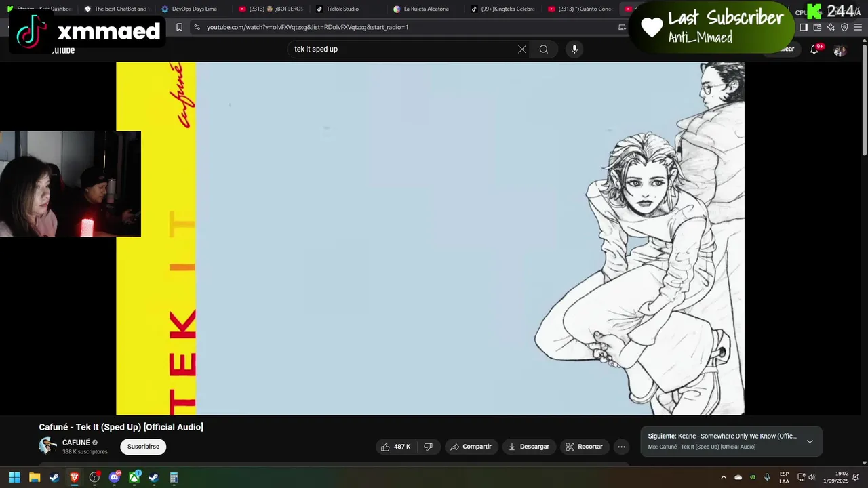The height and width of the screenshot is (488, 868).
Task: Clear the YouTube search box text
Action: coord(522,49)
